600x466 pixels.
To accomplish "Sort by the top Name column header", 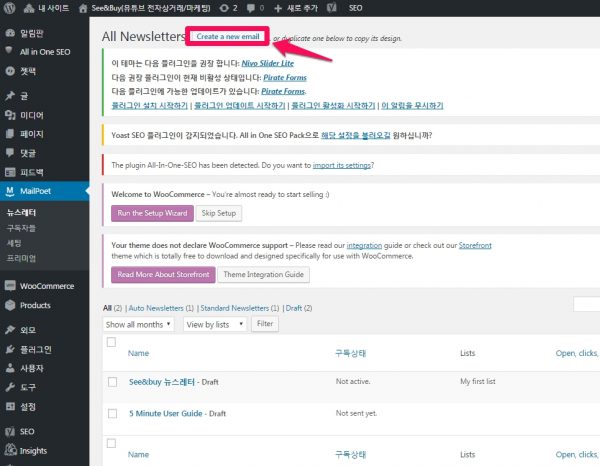I will 138,353.
